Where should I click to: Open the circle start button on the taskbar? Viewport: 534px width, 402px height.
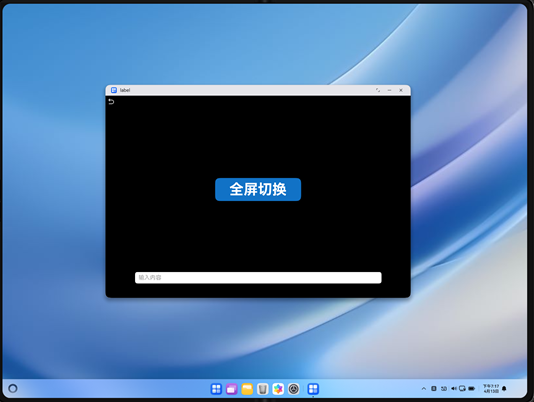pyautogui.click(x=13, y=388)
